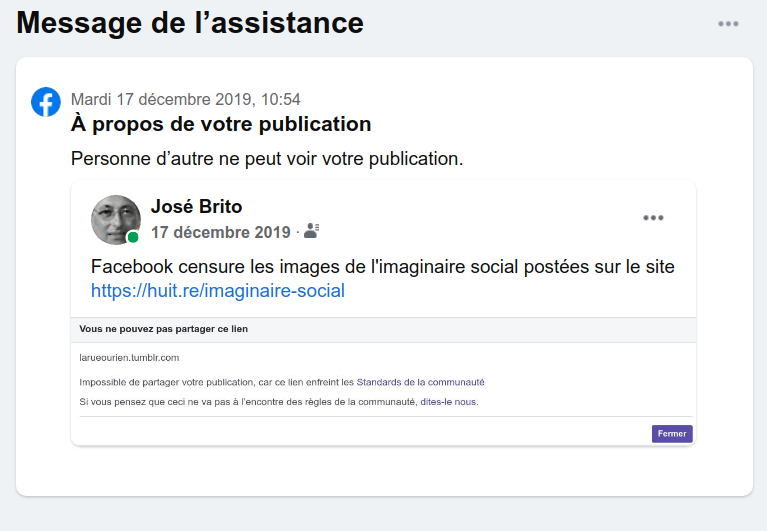
Task: Click the green online status dot
Action: point(133,237)
